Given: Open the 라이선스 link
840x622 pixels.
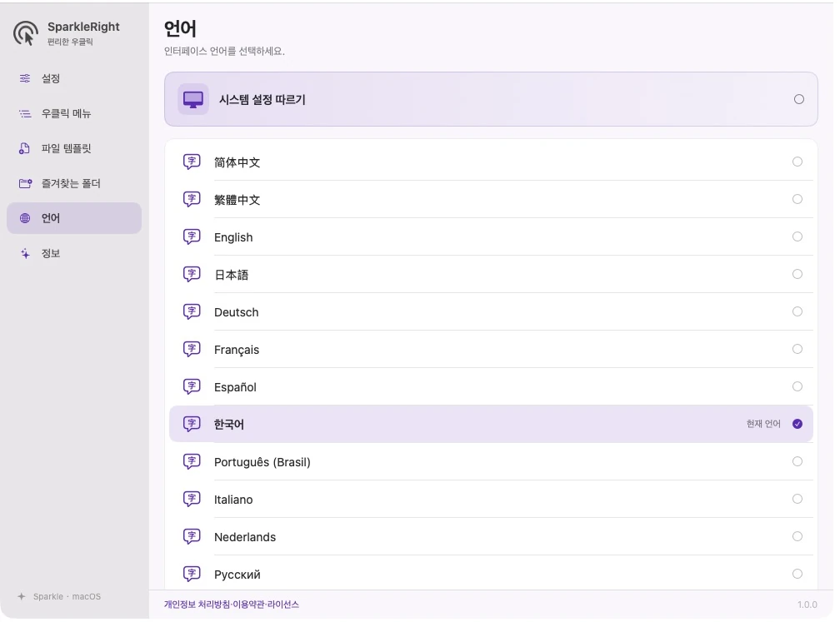Looking at the screenshot, I should 282,605.
